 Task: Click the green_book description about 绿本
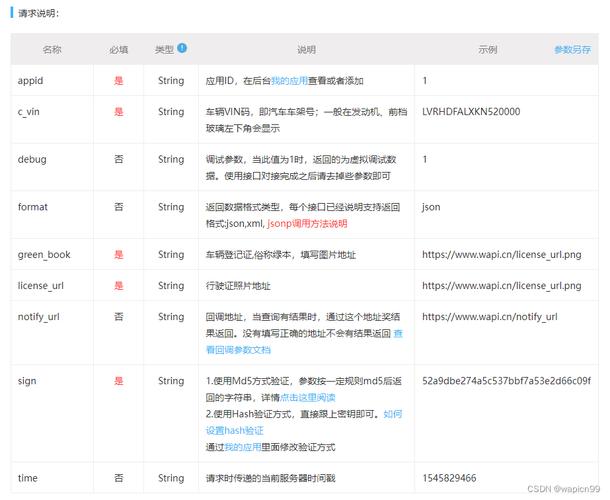point(281,255)
